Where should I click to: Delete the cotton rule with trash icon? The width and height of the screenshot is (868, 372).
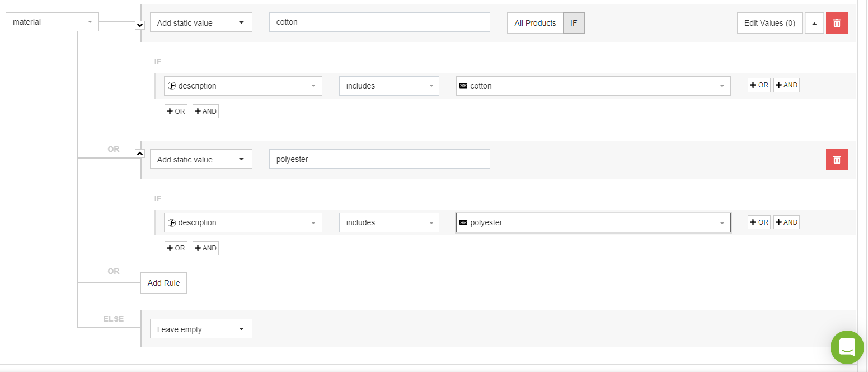(x=837, y=23)
